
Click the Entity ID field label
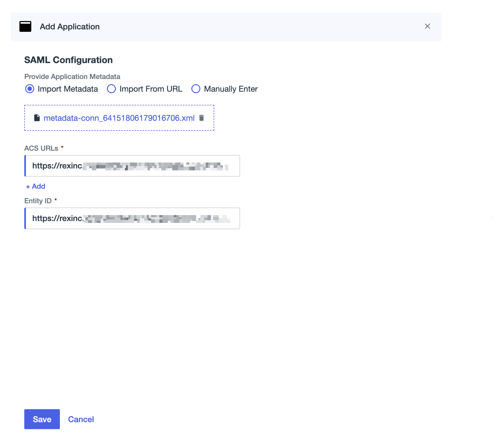(38, 201)
